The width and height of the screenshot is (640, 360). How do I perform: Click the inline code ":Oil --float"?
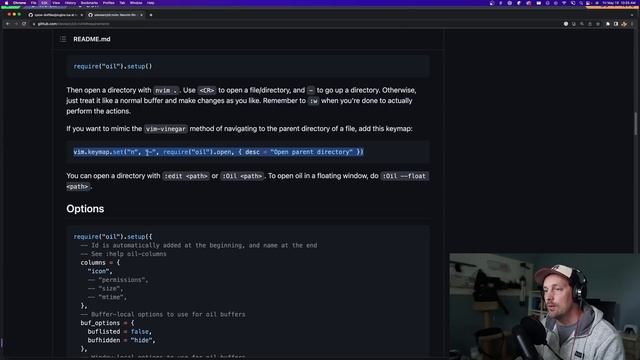(404, 176)
